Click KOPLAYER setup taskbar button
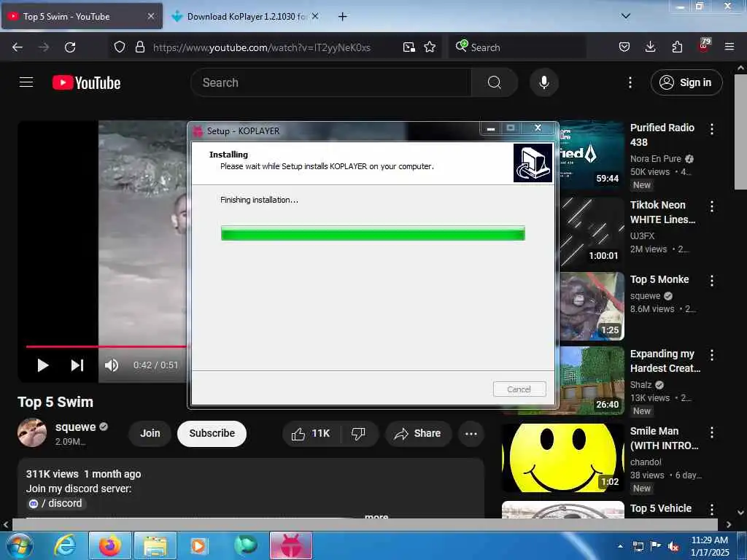Image resolution: width=747 pixels, height=560 pixels. click(291, 545)
